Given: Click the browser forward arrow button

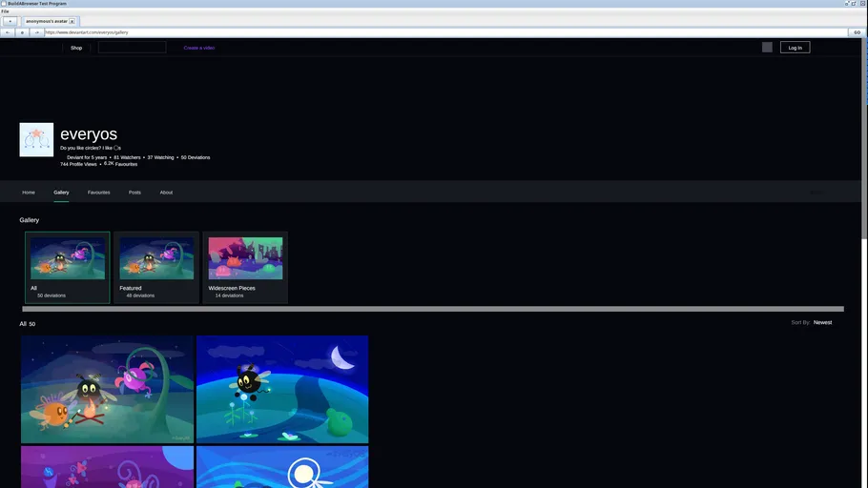Looking at the screenshot, I should point(37,32).
